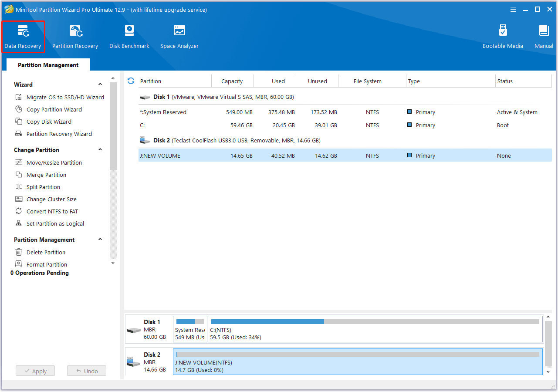Click the Apply button
This screenshot has width=558, height=392.
(35, 371)
